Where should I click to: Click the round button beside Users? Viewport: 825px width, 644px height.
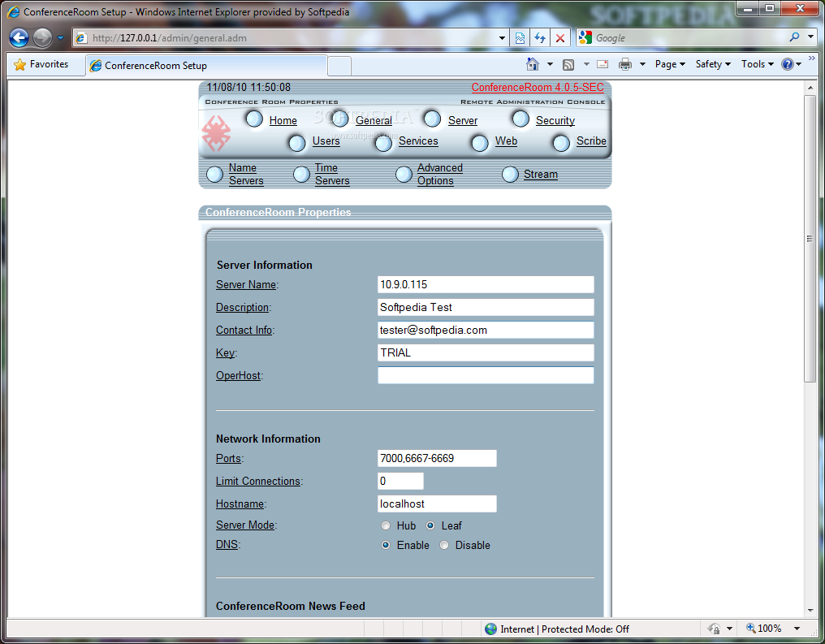(297, 143)
